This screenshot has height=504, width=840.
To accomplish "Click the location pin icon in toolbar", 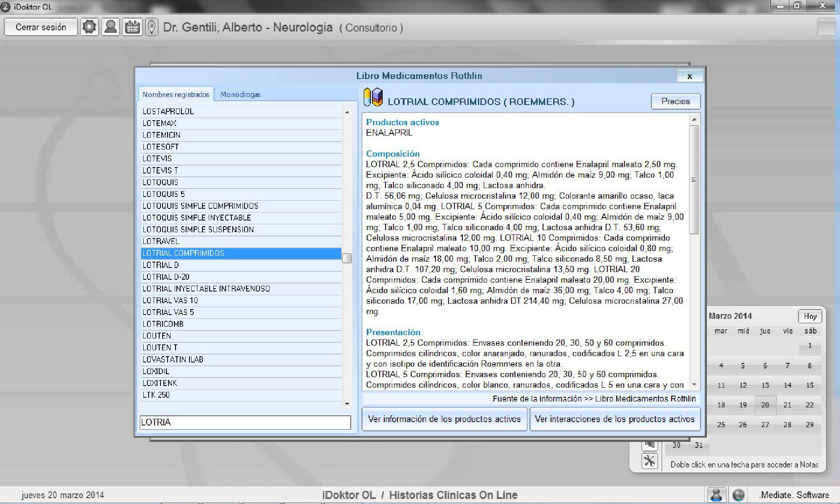I will click(x=152, y=27).
